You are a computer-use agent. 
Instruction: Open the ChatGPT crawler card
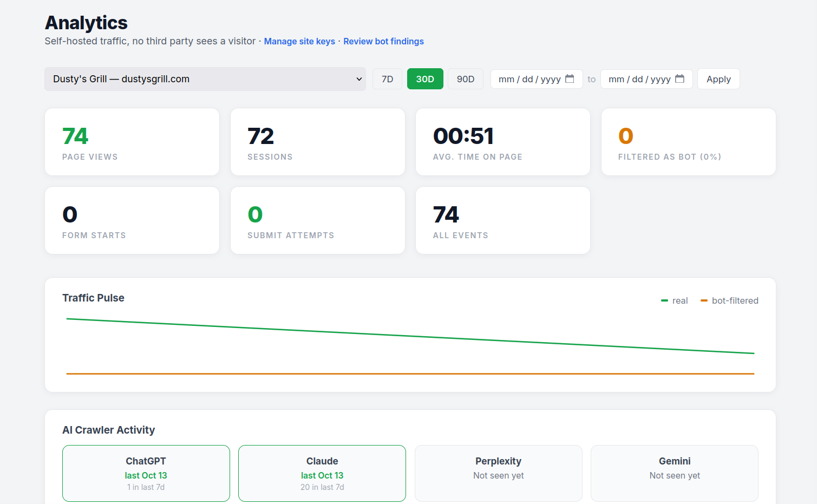coord(146,473)
